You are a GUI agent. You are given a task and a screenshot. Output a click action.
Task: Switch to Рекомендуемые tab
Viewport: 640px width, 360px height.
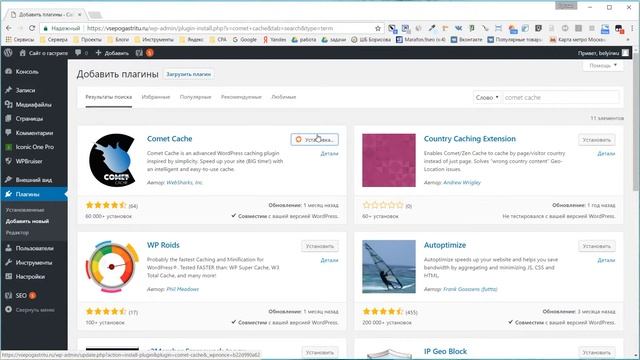241,97
